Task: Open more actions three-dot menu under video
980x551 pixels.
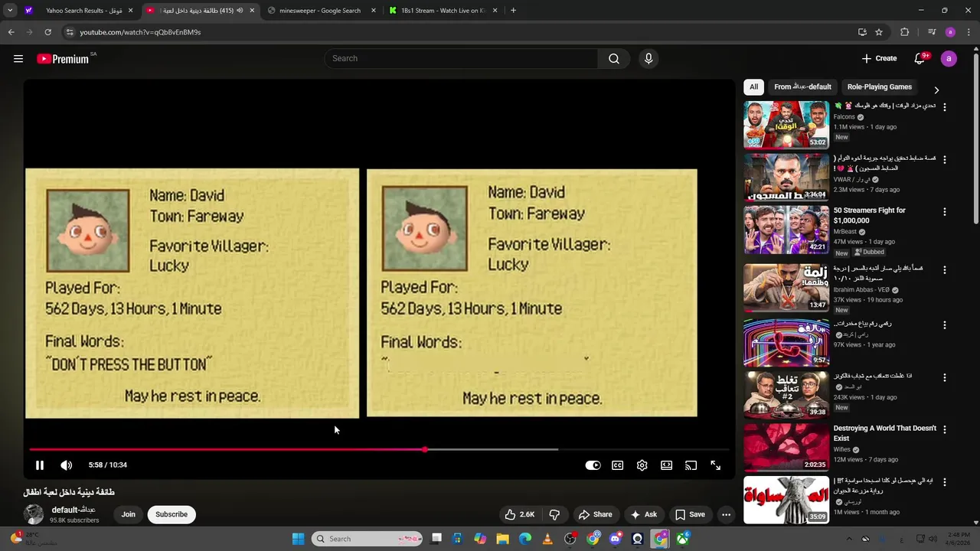Action: [x=726, y=514]
